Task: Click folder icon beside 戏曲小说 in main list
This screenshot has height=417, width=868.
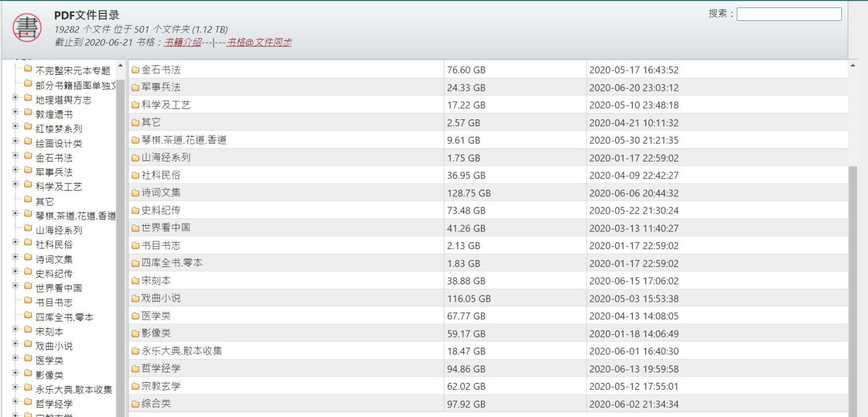Action: (135, 298)
